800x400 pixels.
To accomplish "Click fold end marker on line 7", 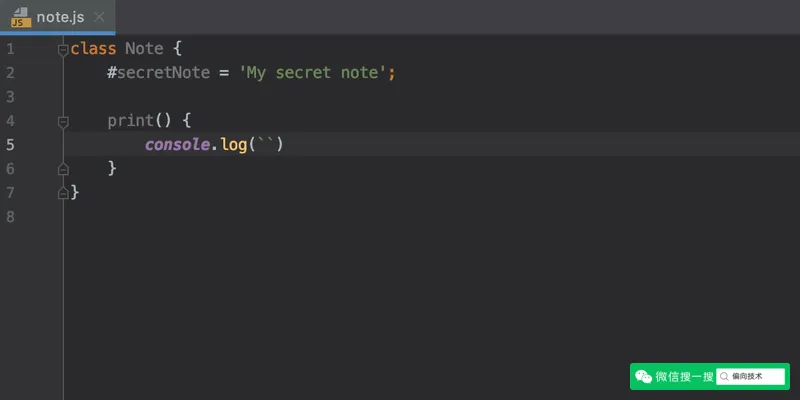I will click(x=63, y=193).
